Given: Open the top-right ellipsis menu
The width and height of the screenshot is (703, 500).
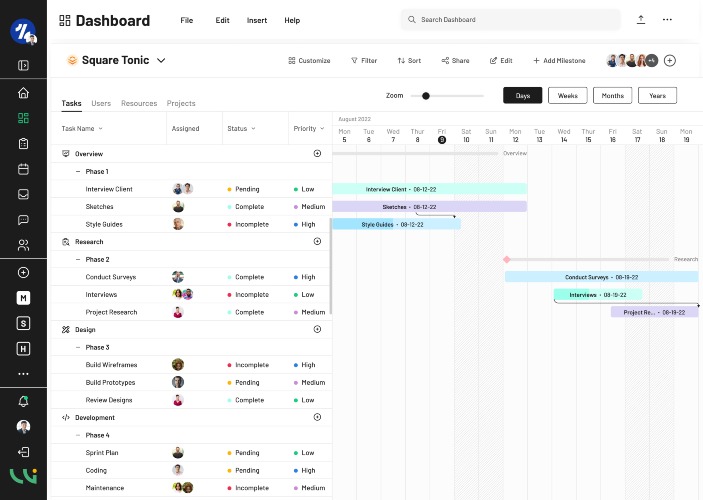Looking at the screenshot, I should [667, 20].
